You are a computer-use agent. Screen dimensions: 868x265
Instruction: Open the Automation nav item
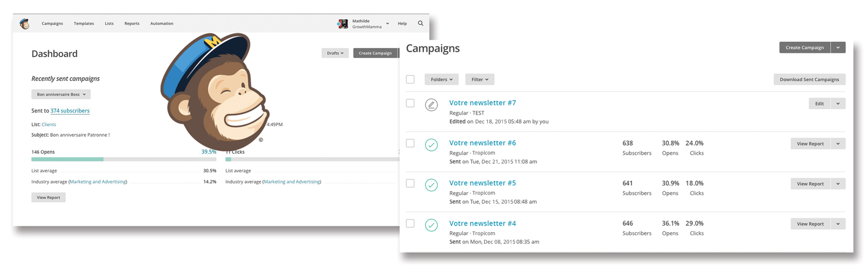tap(161, 24)
